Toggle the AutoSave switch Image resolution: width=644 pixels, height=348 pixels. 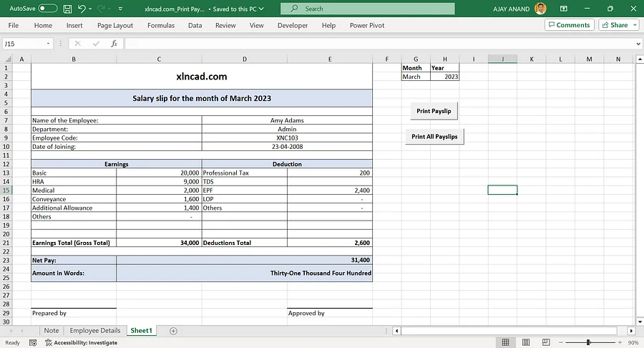pos(48,8)
